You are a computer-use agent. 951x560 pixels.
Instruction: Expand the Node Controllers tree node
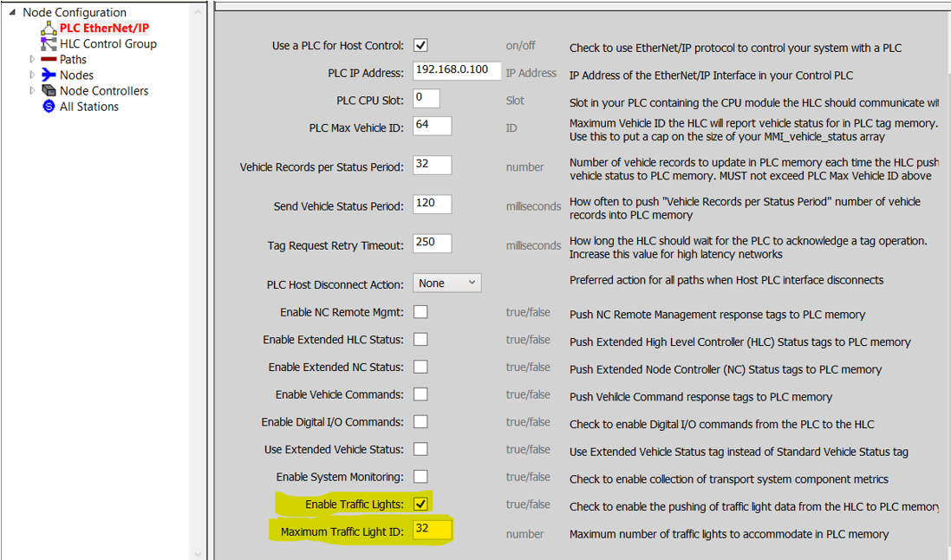click(x=33, y=91)
